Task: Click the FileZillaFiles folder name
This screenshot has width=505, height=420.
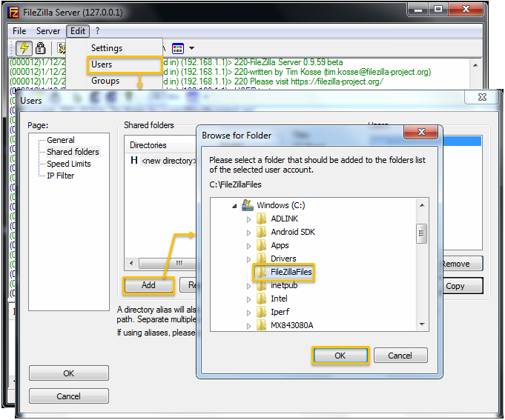Action: 291,272
